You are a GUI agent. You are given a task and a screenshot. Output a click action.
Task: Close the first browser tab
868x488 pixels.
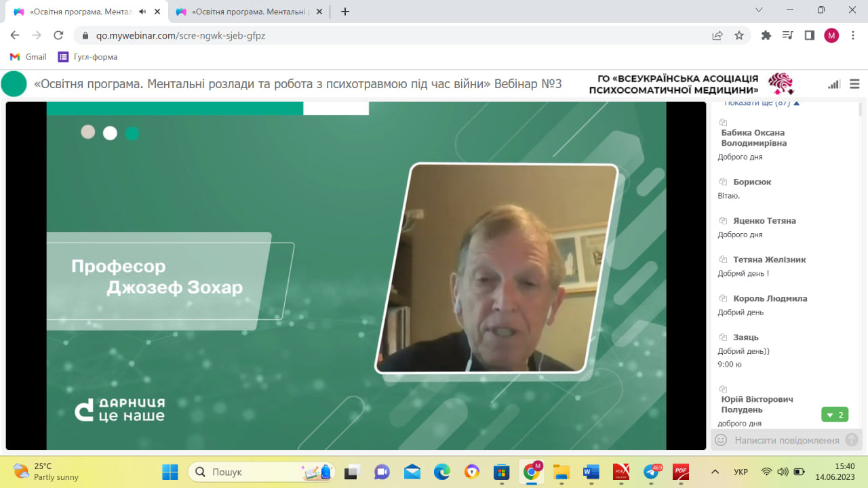157,12
